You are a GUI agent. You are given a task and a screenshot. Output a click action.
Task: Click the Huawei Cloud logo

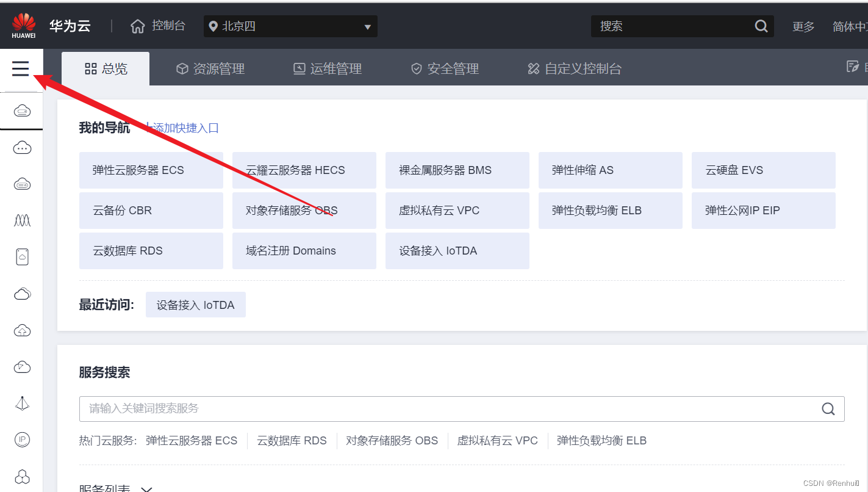(24, 26)
